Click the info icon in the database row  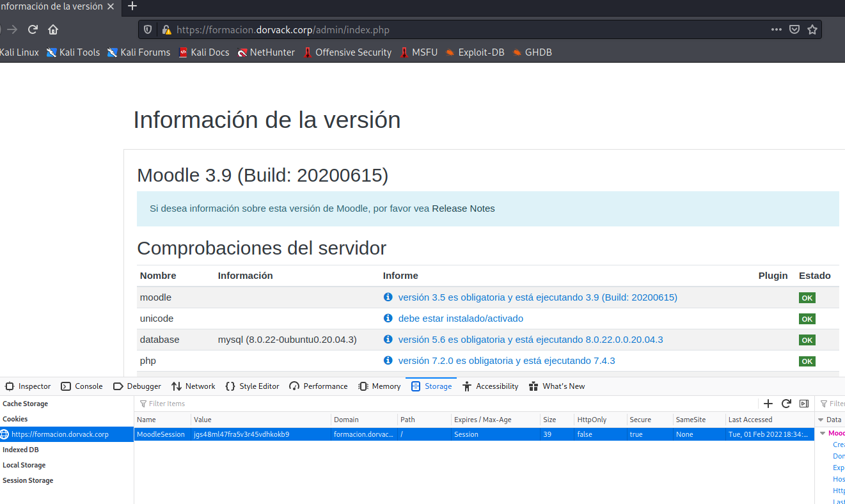(388, 340)
